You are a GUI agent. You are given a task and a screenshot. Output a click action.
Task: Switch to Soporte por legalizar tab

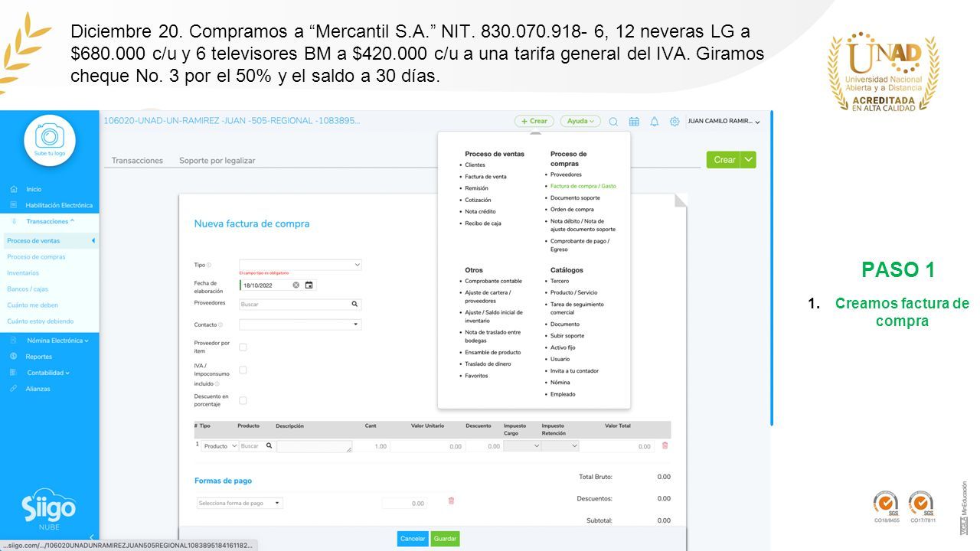pyautogui.click(x=217, y=161)
